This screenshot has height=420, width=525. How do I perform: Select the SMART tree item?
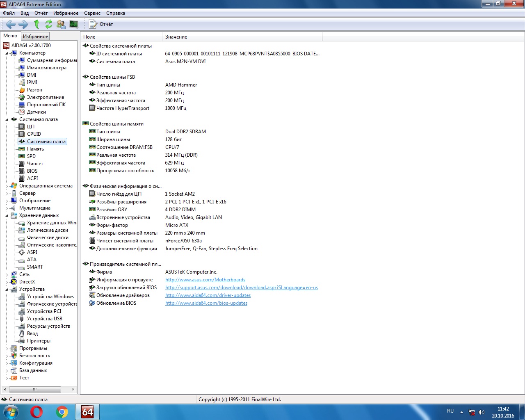(x=35, y=267)
